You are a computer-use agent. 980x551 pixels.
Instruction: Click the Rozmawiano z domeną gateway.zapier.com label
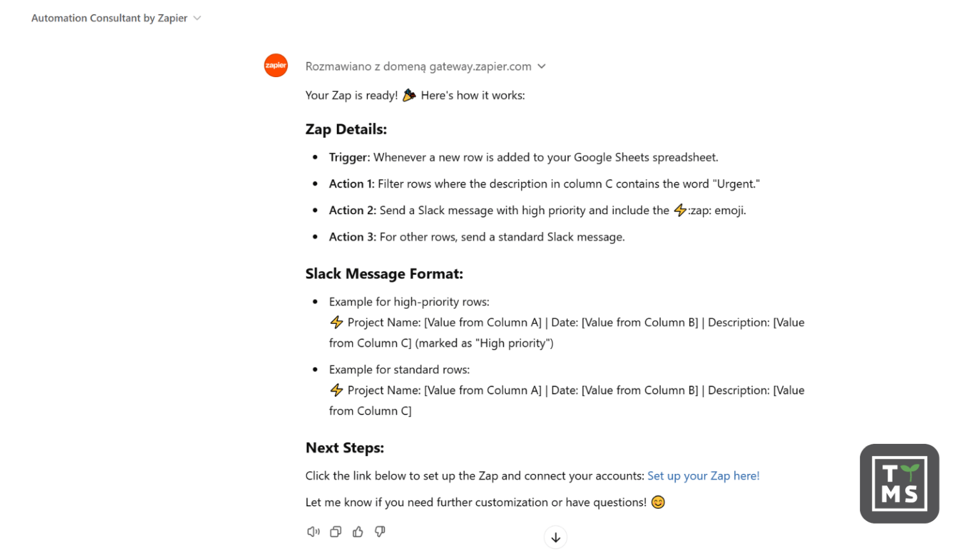418,66
